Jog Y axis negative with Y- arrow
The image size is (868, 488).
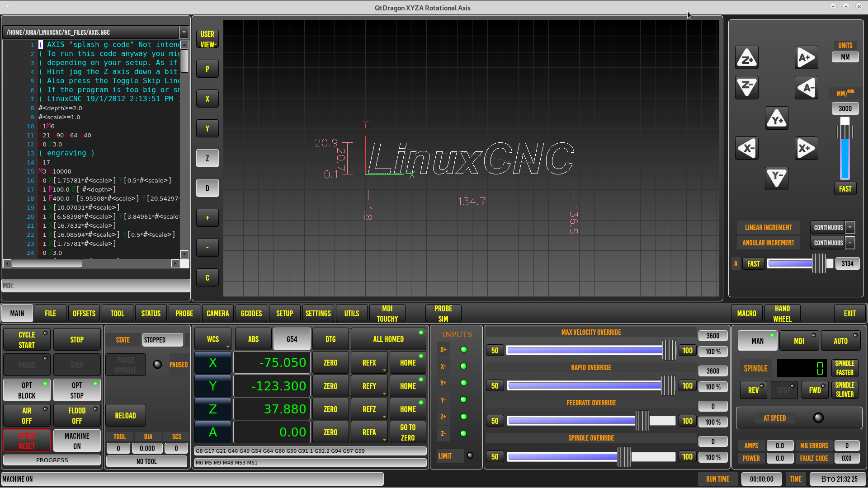(x=777, y=178)
